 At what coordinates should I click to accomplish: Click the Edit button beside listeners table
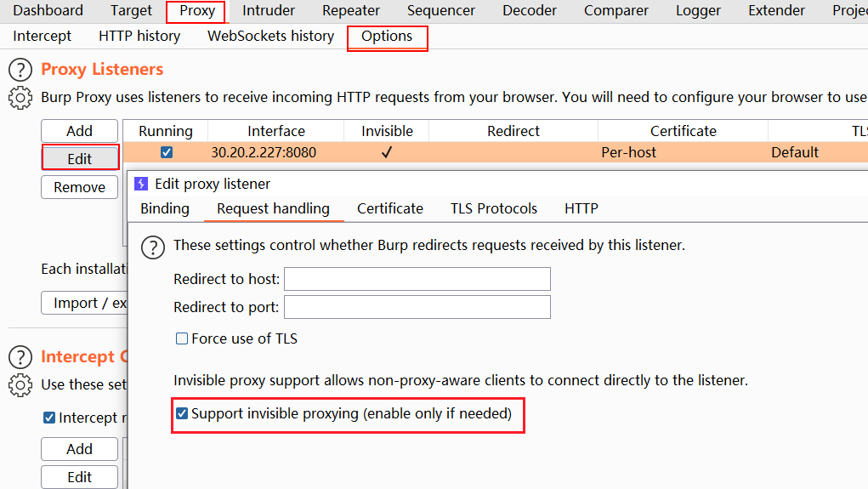tap(79, 159)
